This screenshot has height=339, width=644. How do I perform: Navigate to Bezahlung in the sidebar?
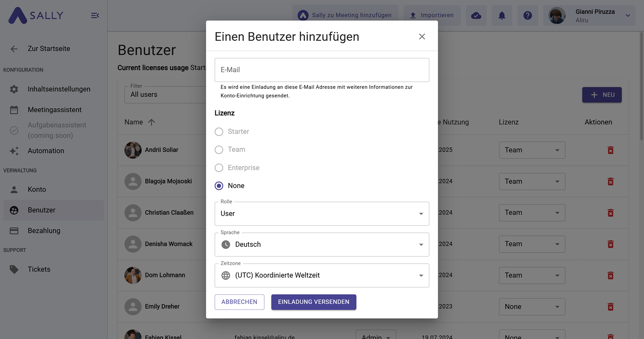pyautogui.click(x=53, y=231)
